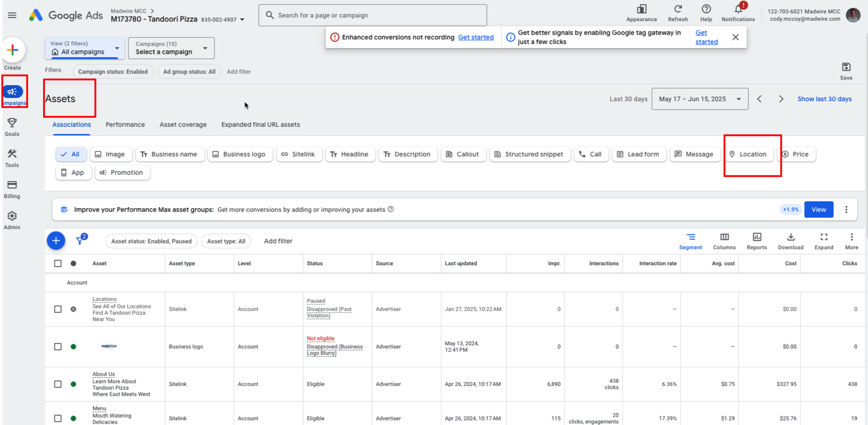
Task: Open the Appearance settings
Action: pos(642,13)
